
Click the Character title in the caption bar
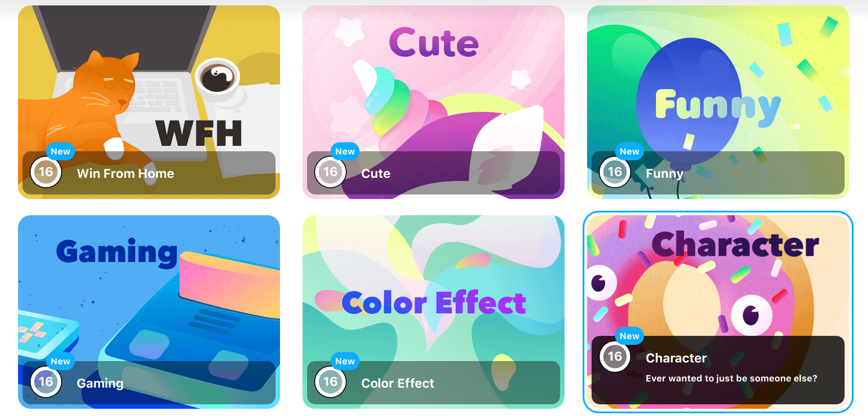(676, 358)
